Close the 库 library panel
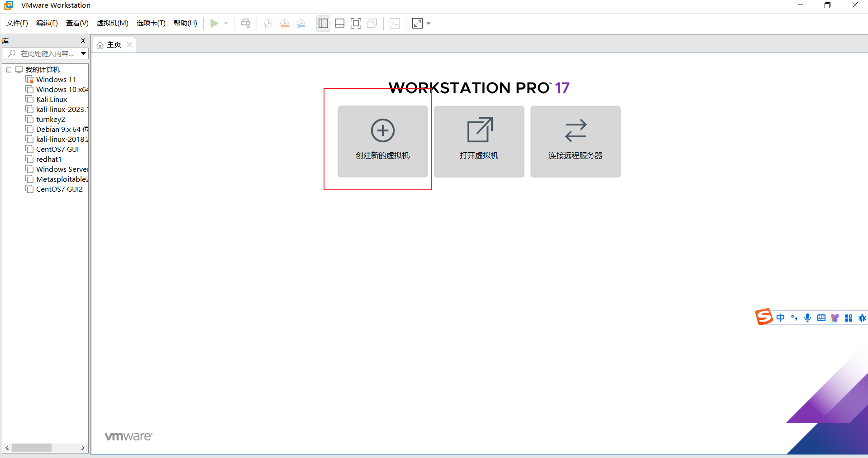Image resolution: width=868 pixels, height=458 pixels. [83, 41]
